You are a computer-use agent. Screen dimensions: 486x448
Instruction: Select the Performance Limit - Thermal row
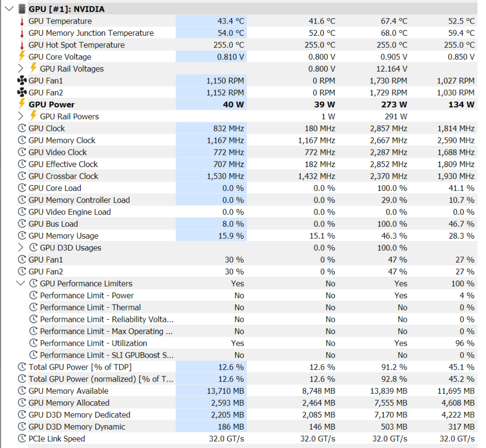[90, 308]
